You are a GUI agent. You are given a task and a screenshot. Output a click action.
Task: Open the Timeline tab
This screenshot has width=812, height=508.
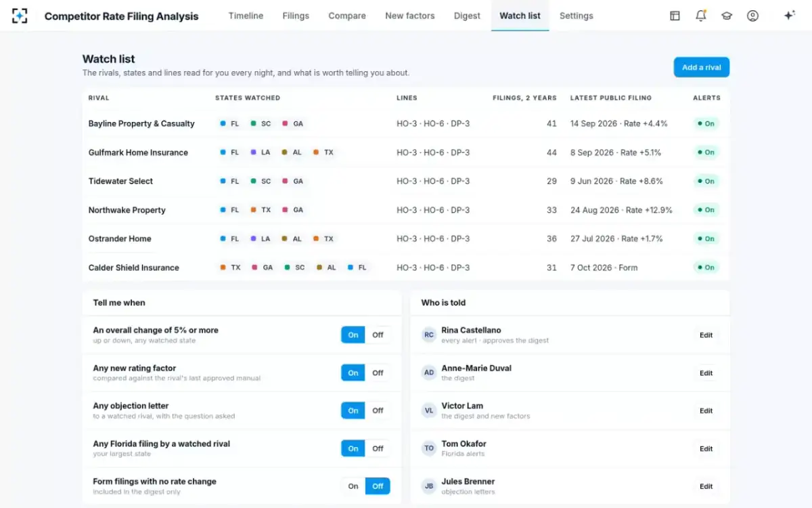[x=246, y=16]
